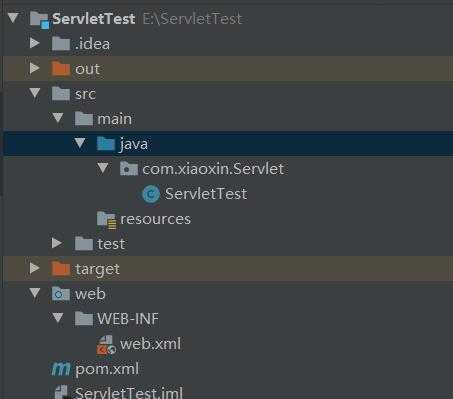The width and height of the screenshot is (453, 399).
Task: Collapse the main folder arrow
Action: (x=58, y=118)
